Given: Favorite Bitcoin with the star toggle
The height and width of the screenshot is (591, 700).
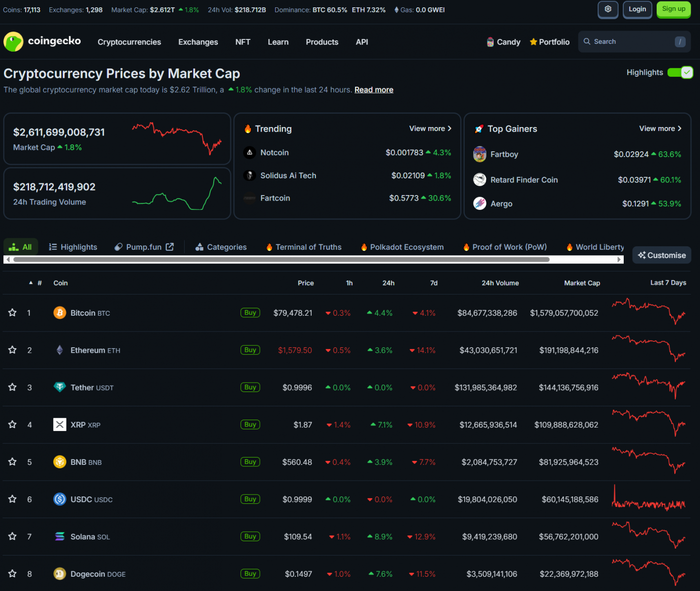Looking at the screenshot, I should 12,313.
